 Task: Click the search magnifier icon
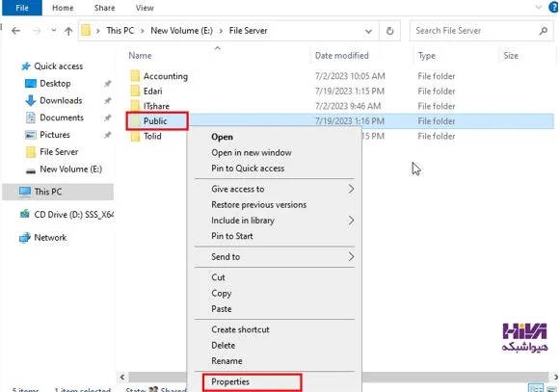[x=544, y=31]
